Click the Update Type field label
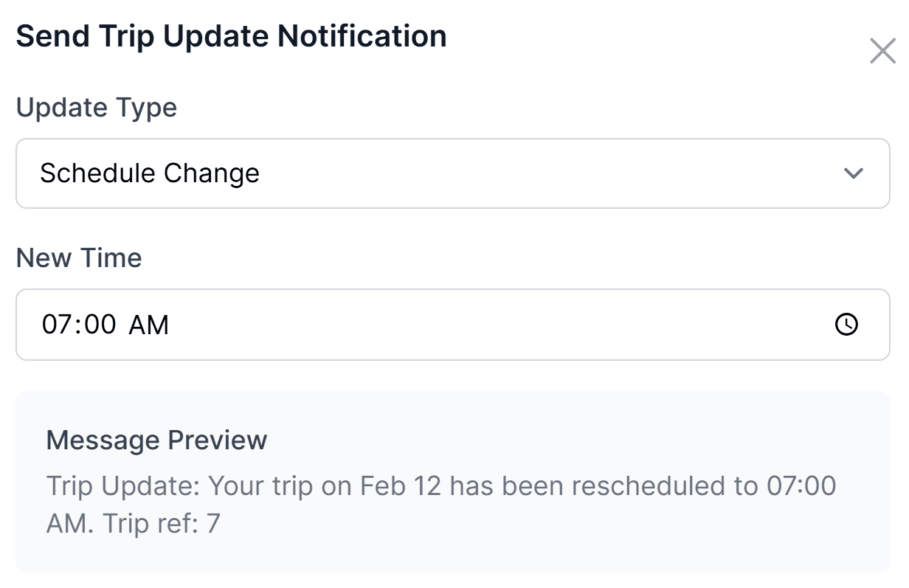 [97, 108]
